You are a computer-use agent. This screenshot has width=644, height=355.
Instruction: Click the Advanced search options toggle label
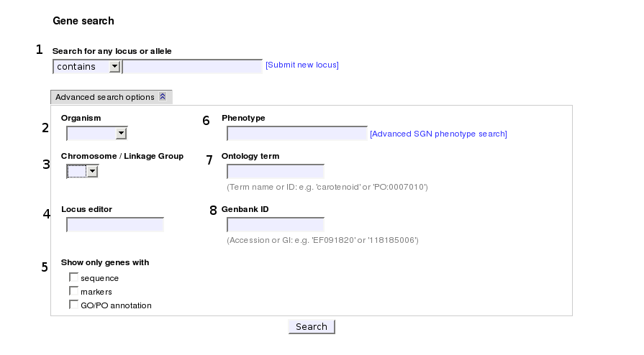[105, 97]
